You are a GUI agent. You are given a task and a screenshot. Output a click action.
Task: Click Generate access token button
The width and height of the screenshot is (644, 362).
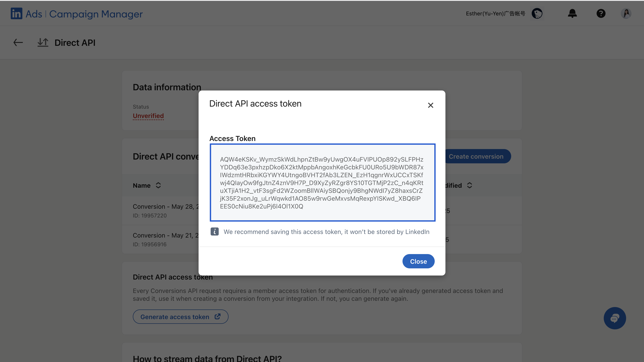pos(180,317)
